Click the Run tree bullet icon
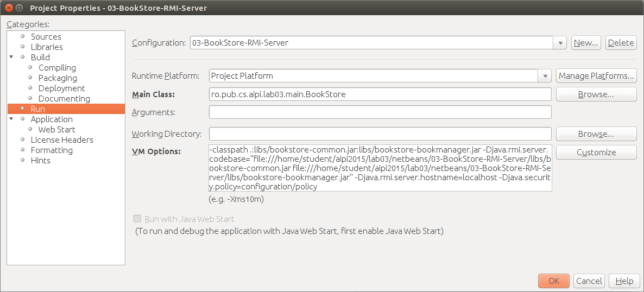 point(22,109)
